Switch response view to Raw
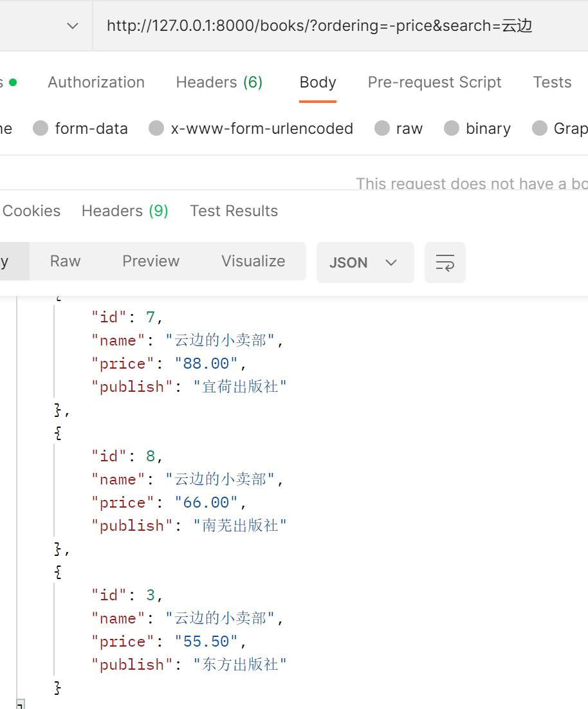The width and height of the screenshot is (588, 709). click(66, 261)
